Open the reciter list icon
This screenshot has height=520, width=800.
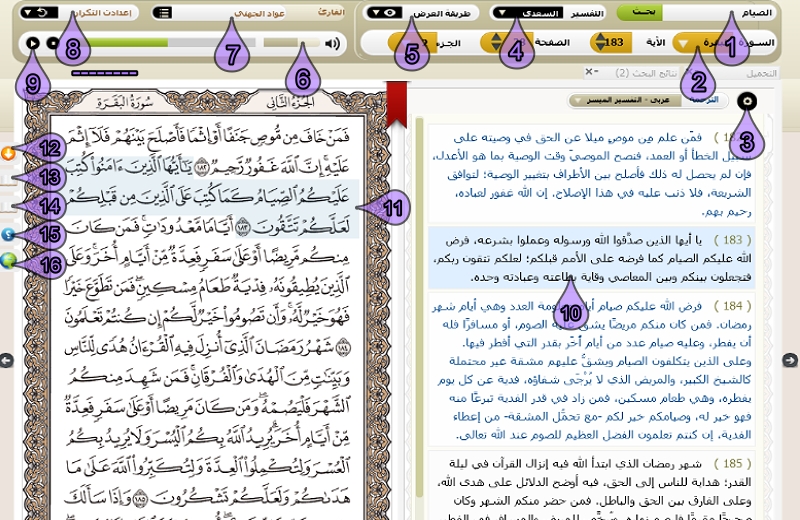point(163,13)
